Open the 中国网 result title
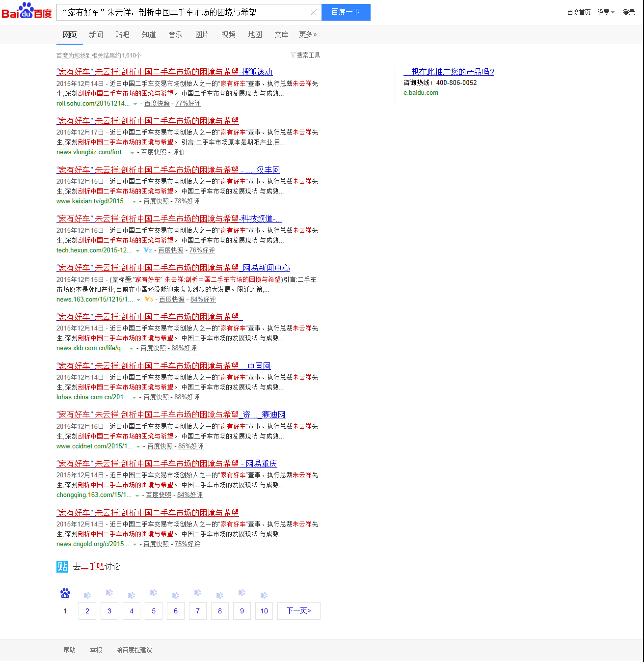The width and height of the screenshot is (644, 662). [163, 366]
